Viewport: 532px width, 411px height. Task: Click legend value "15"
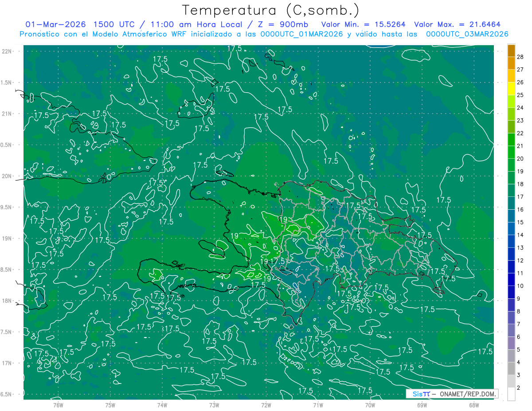coord(521,222)
